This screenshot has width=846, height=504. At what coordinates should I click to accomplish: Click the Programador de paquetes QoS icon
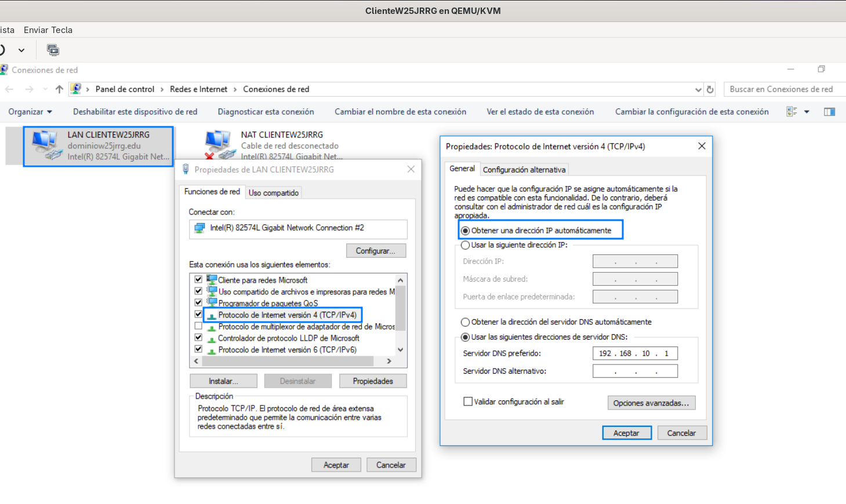coord(212,303)
